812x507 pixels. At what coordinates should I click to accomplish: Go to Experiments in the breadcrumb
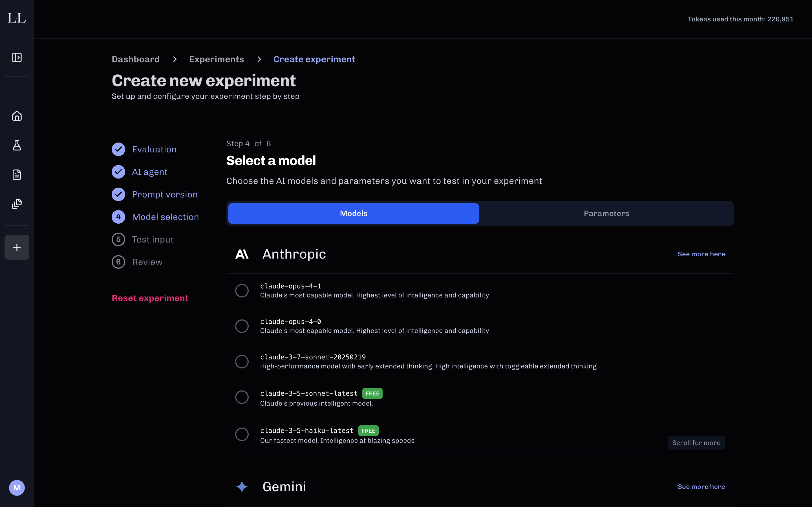coord(217,59)
